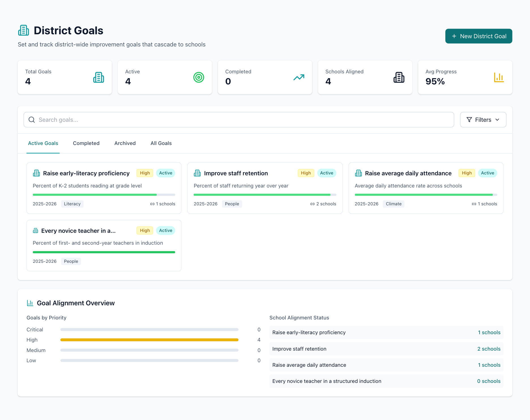Click the Avg Progress bar chart icon
Viewport: 530px width, 420px height.
coord(499,77)
